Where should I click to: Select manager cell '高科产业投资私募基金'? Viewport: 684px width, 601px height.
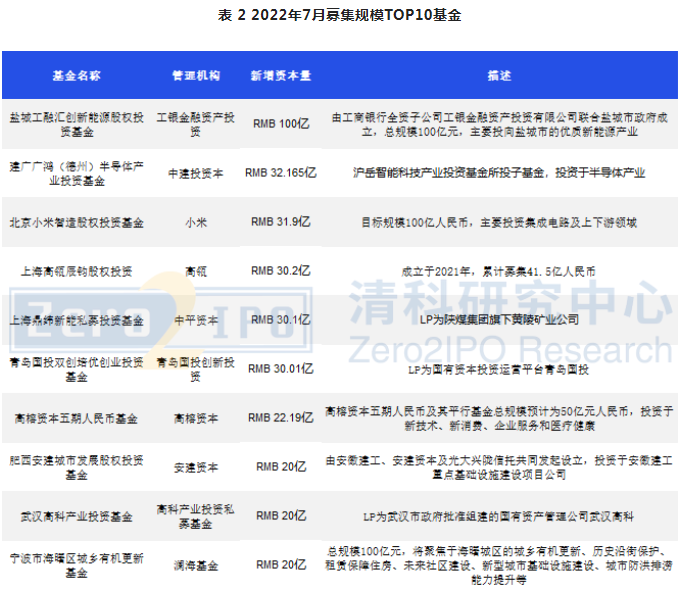195,517
